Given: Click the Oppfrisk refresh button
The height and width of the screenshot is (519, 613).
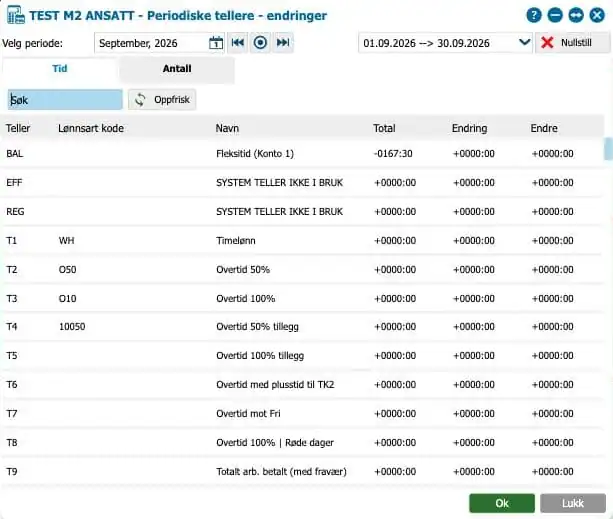Looking at the screenshot, I should [162, 100].
